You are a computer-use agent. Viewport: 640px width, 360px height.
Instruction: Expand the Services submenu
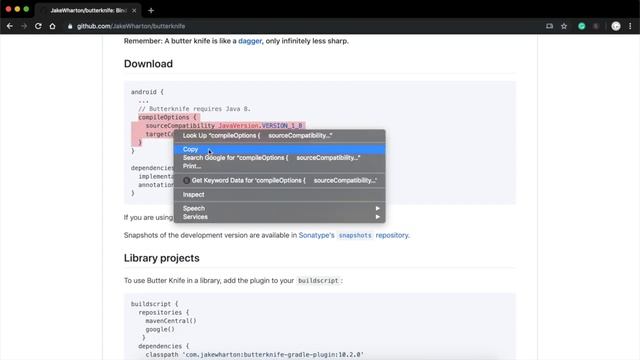click(280, 217)
